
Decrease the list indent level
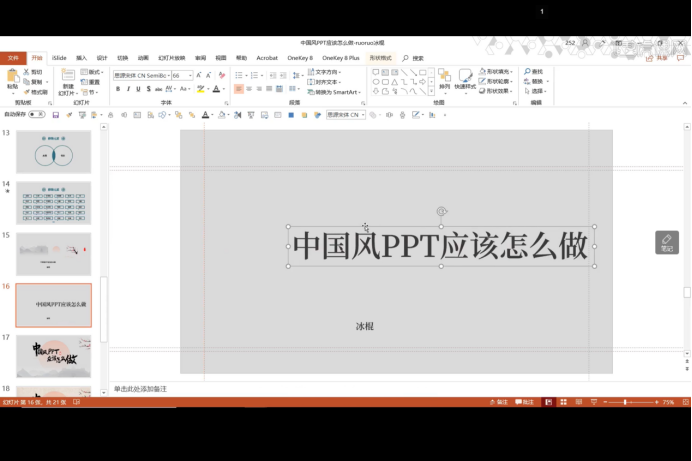(x=272, y=75)
